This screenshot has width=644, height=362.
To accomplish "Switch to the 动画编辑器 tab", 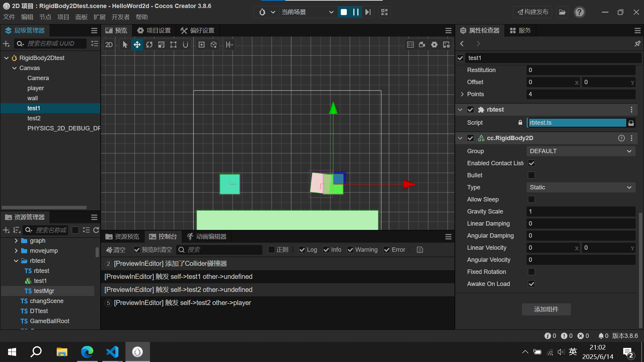I will point(207,237).
